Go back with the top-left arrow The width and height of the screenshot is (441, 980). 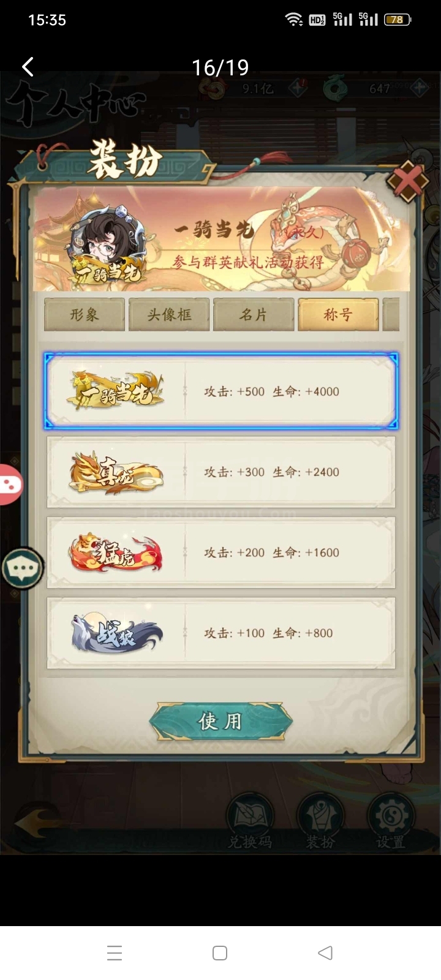pyautogui.click(x=28, y=67)
